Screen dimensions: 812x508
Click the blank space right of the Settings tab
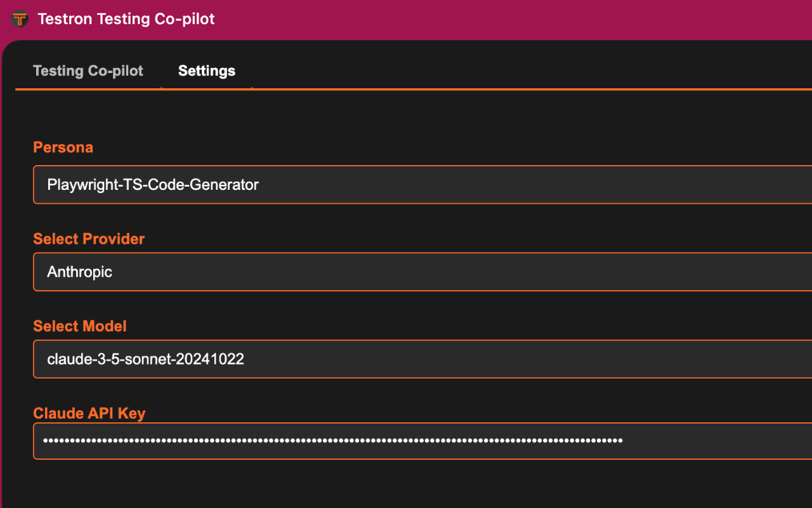[507, 67]
